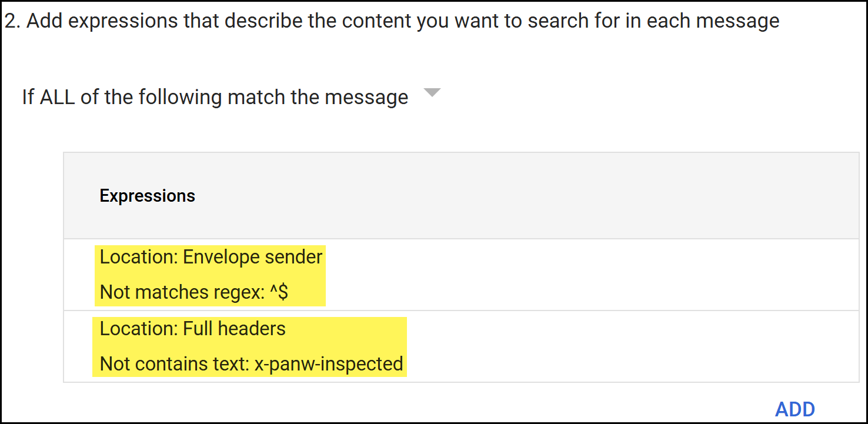Click the step 2 'Add expressions' heading

pyautogui.click(x=392, y=21)
